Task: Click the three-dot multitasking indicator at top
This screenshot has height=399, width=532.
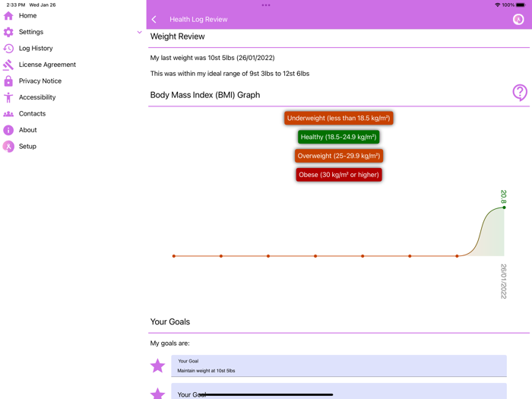Action: (266, 5)
